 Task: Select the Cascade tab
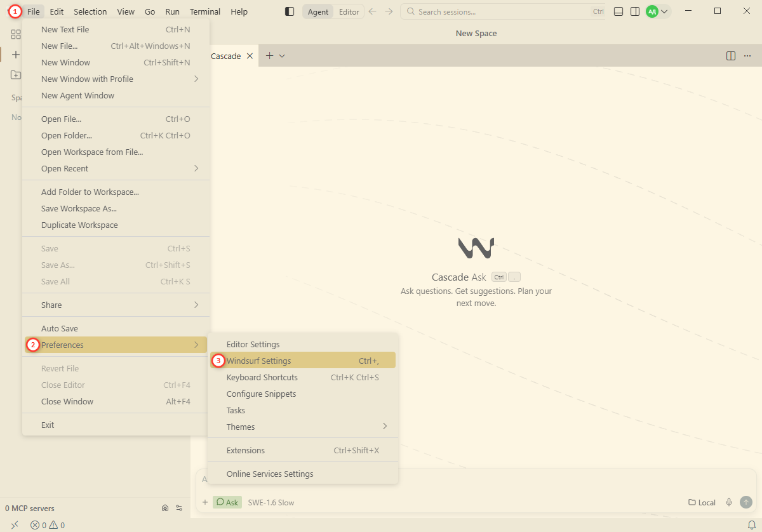pos(226,56)
